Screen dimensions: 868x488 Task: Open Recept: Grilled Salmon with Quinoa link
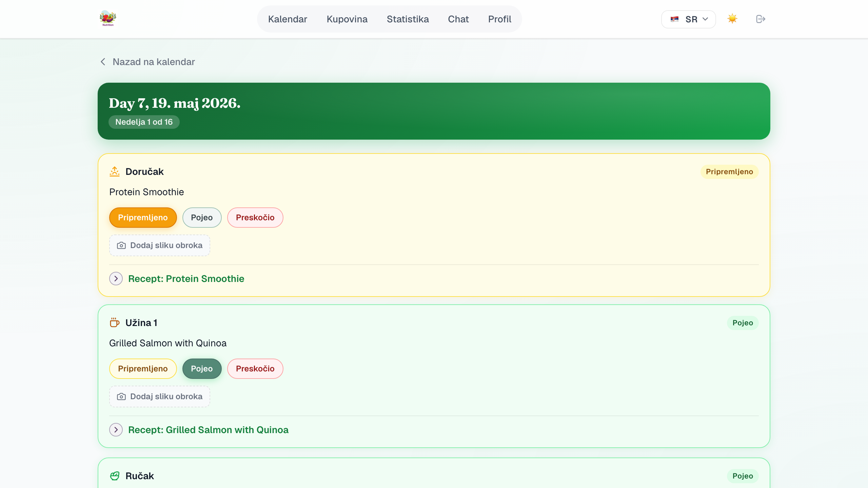(x=208, y=430)
